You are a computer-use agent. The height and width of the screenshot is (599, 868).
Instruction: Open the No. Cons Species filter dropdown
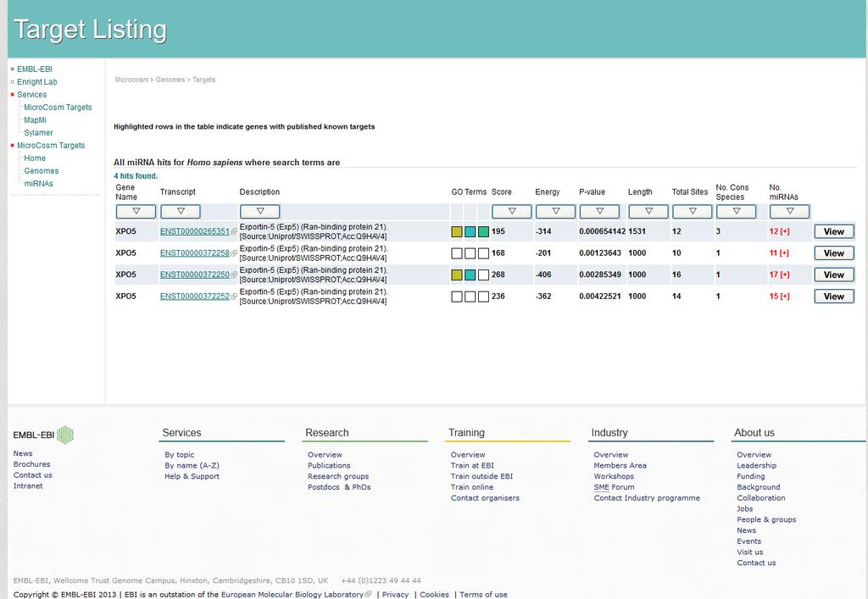[737, 211]
